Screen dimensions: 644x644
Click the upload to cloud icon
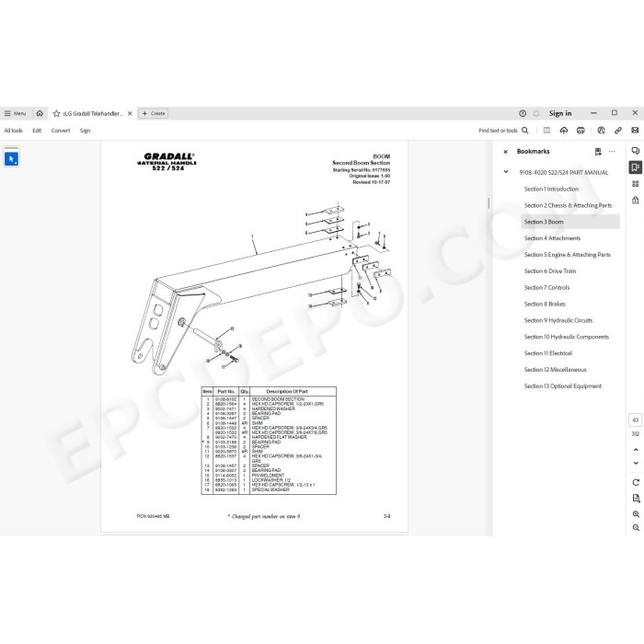[563, 131]
